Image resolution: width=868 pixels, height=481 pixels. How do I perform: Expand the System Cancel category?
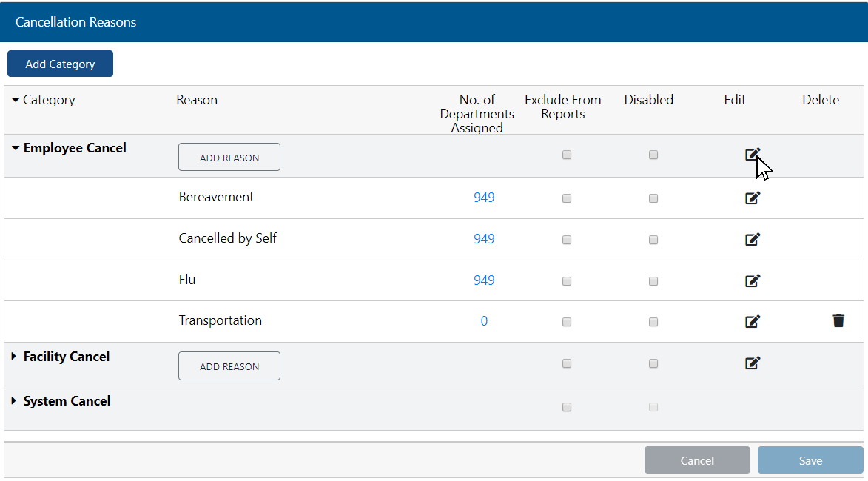click(x=14, y=401)
